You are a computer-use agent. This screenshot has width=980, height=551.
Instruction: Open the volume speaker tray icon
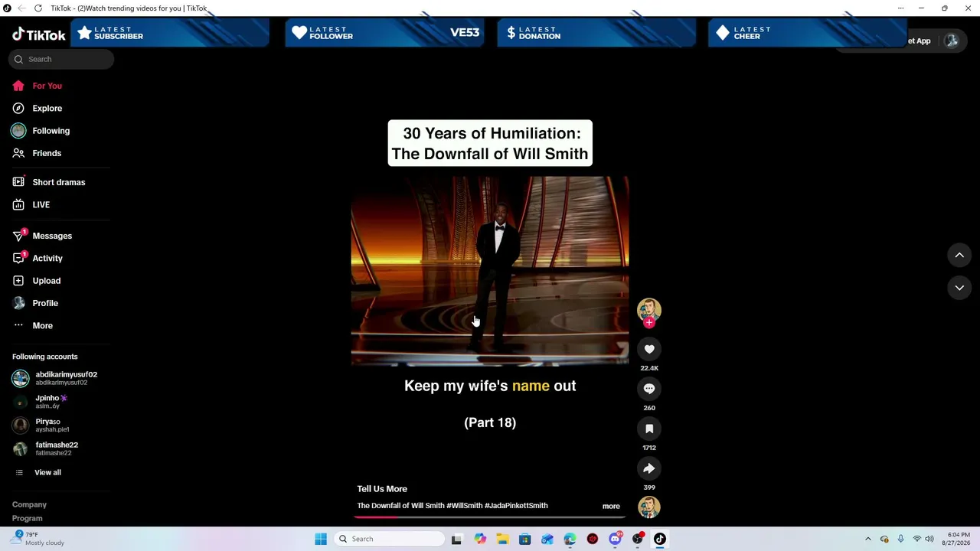point(929,539)
